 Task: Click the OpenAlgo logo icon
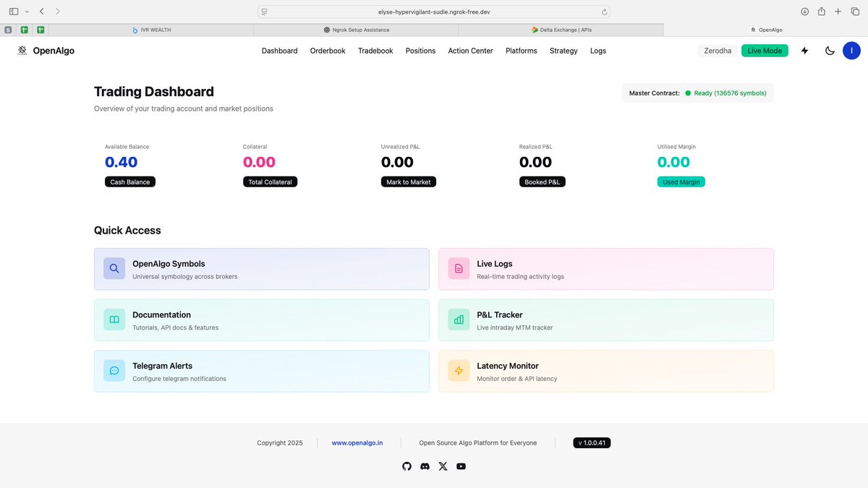(x=22, y=51)
